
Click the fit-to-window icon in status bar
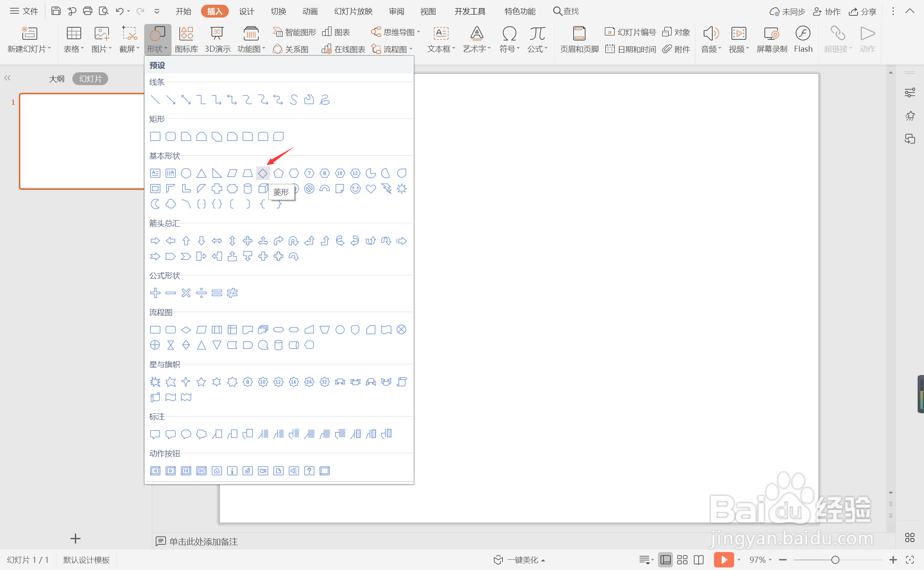[910, 560]
